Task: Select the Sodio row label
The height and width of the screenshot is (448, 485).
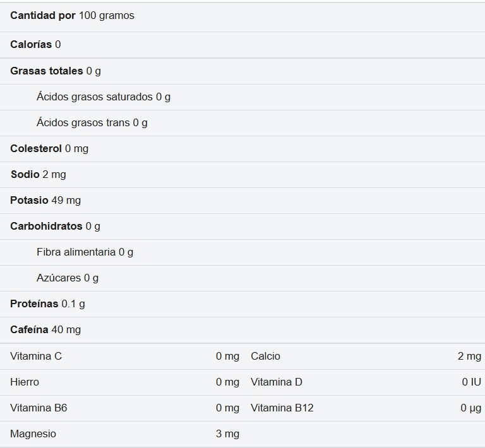Action: click(x=25, y=175)
